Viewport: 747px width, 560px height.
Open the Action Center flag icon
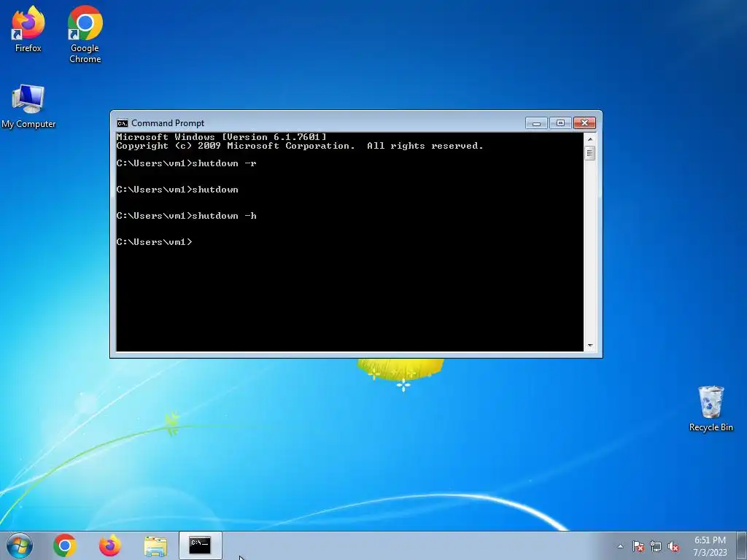(x=638, y=546)
